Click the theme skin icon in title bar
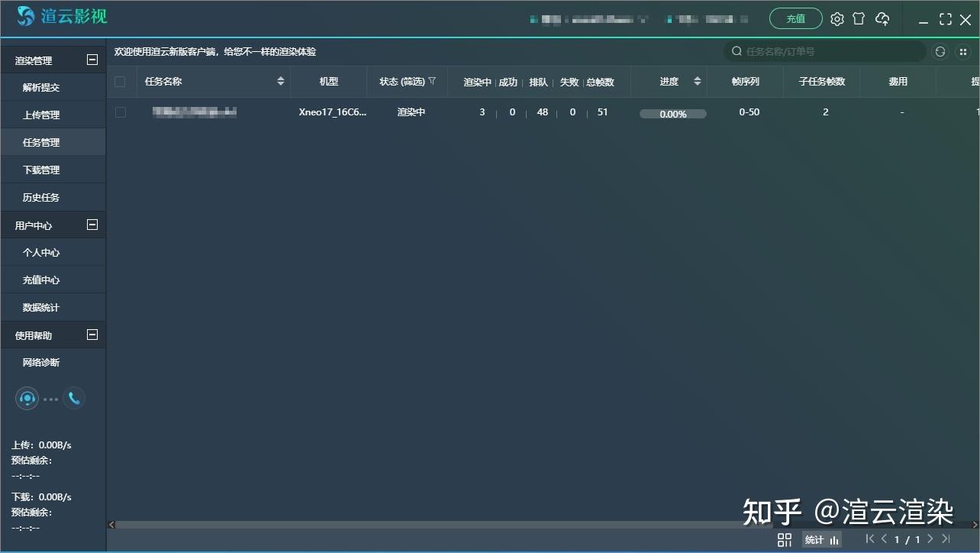Image resolution: width=980 pixels, height=553 pixels. click(859, 18)
